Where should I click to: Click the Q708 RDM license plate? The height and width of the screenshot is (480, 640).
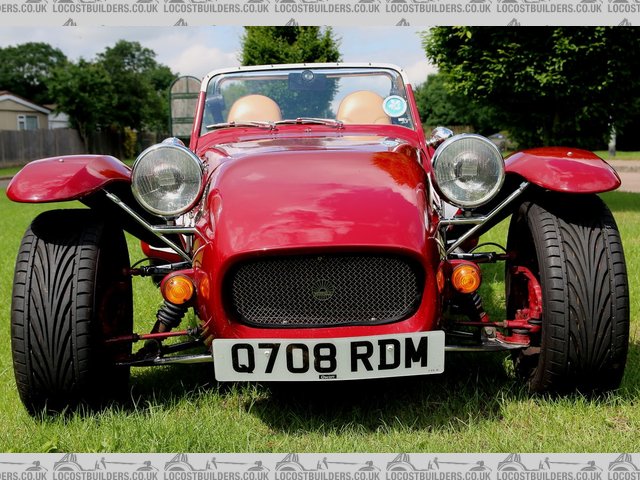tap(328, 356)
